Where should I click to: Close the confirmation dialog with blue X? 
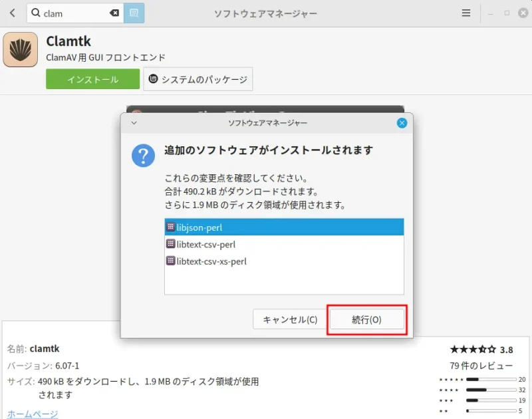[x=402, y=123]
